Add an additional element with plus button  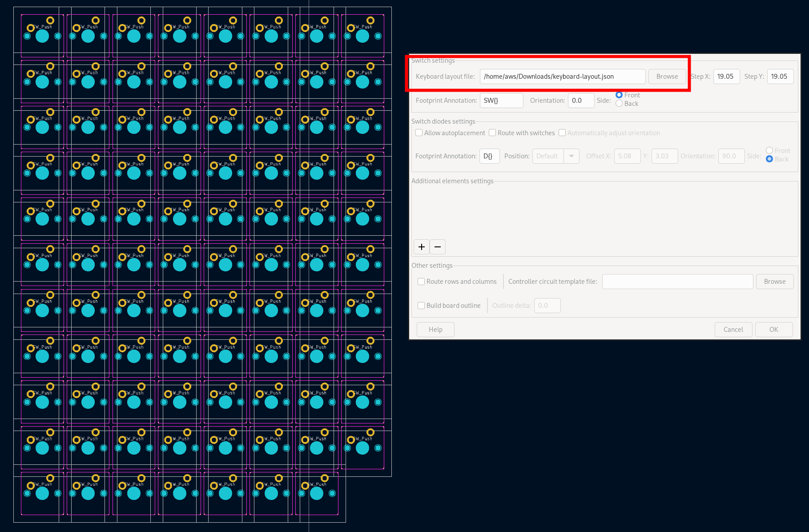pos(422,247)
